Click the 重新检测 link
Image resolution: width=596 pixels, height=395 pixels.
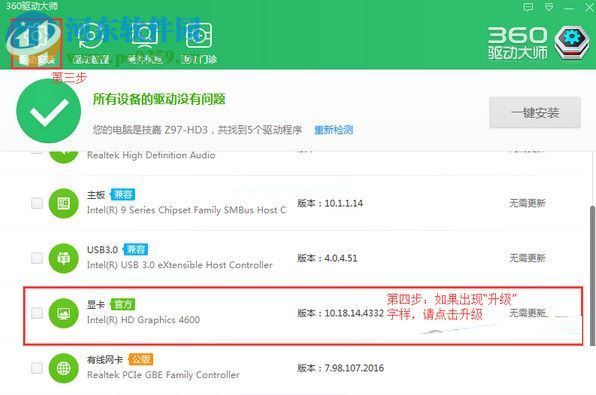point(333,130)
